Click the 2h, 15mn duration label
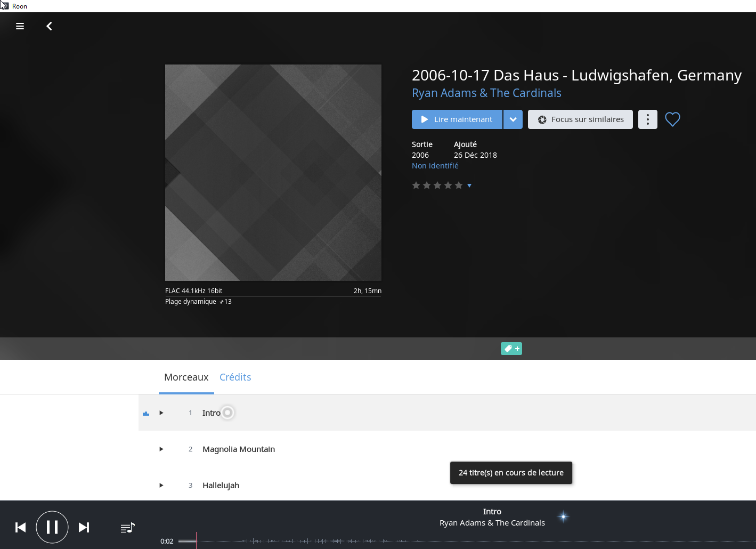 [368, 291]
